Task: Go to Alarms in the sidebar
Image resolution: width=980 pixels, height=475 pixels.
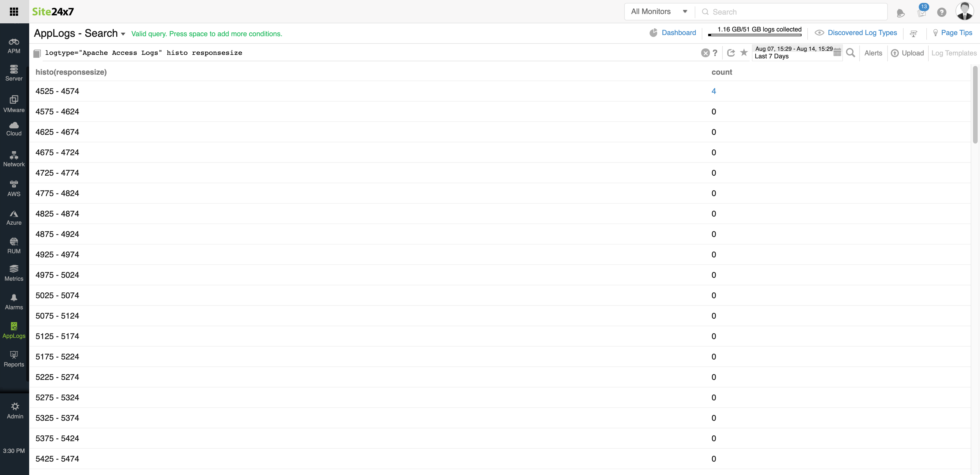Action: (14, 301)
